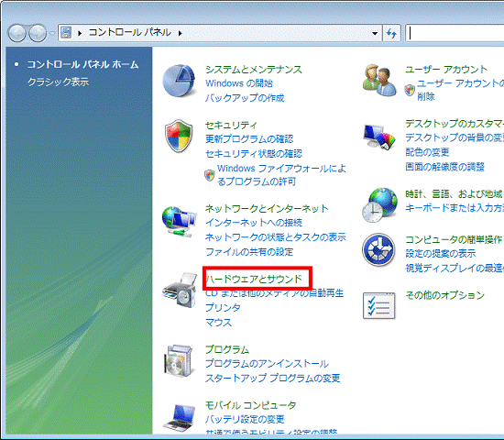Open デスクトップのカスタマイズ category heading
Viewport: 504px width, 440px height.
pos(455,124)
